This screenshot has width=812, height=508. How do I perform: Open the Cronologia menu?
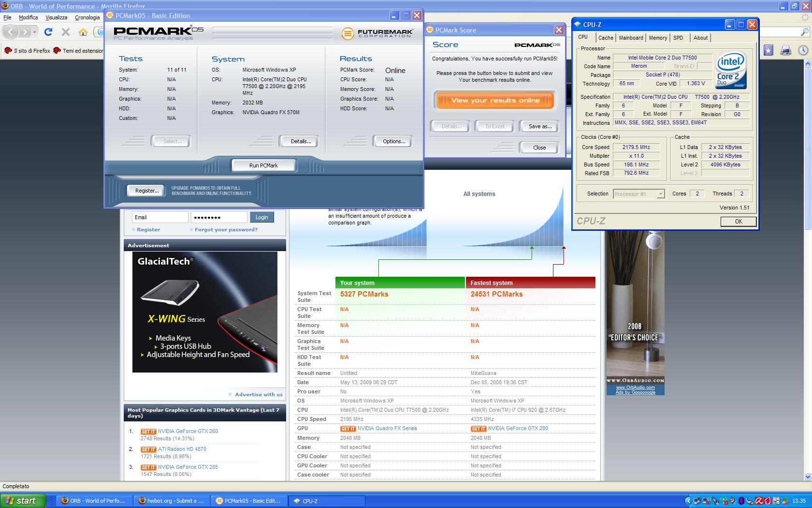87,17
